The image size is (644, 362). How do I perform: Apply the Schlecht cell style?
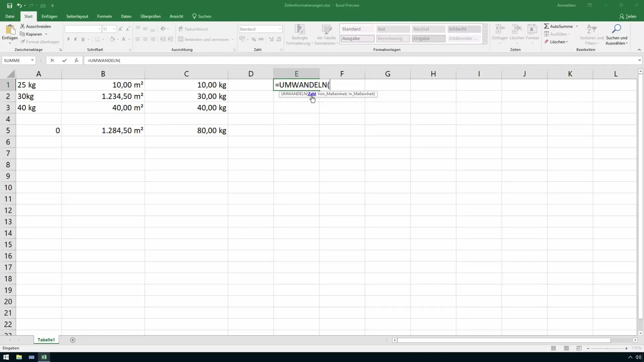(x=464, y=29)
